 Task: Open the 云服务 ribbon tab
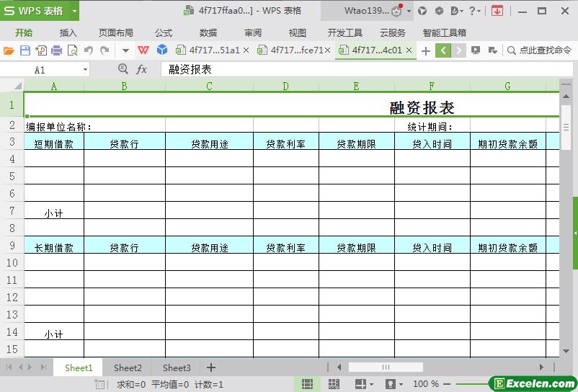point(393,33)
